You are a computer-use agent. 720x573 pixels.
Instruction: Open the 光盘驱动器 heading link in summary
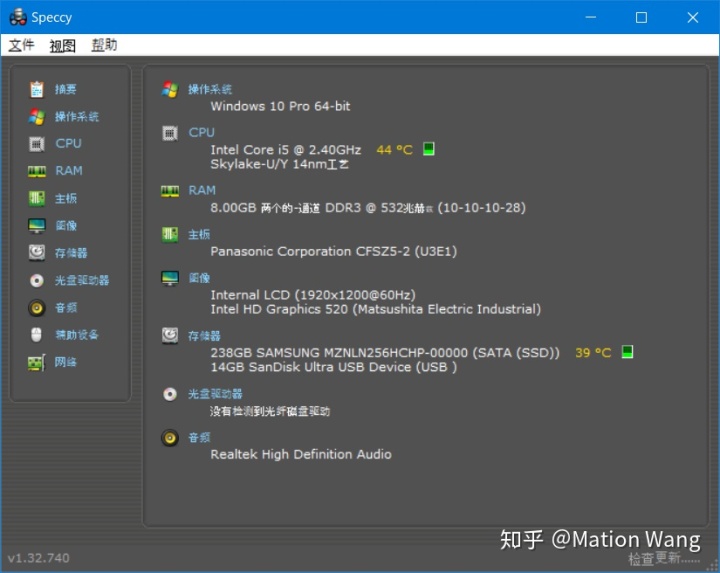coord(215,394)
